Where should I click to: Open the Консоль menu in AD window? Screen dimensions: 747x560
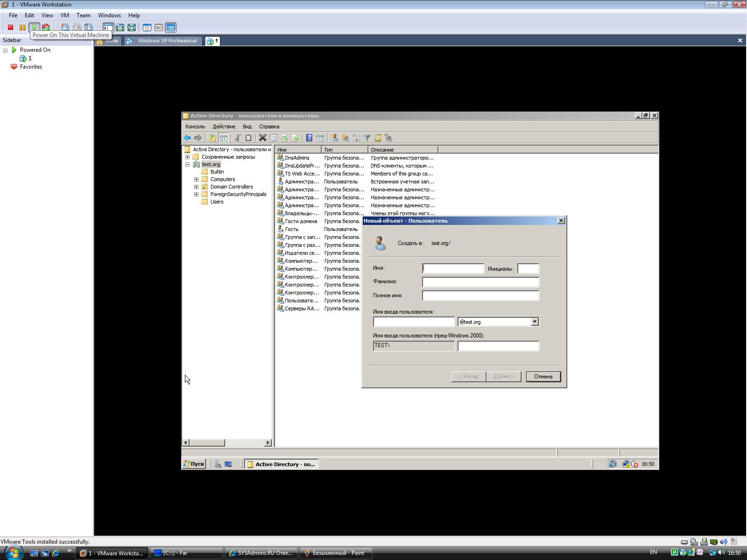pyautogui.click(x=195, y=126)
